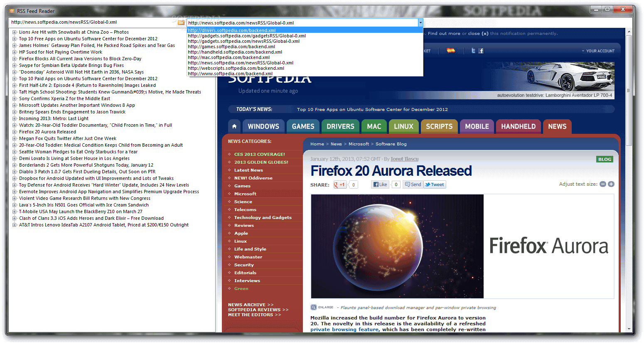
Task: Follow the 'private browsing feature' hyperlink
Action: coord(344,329)
